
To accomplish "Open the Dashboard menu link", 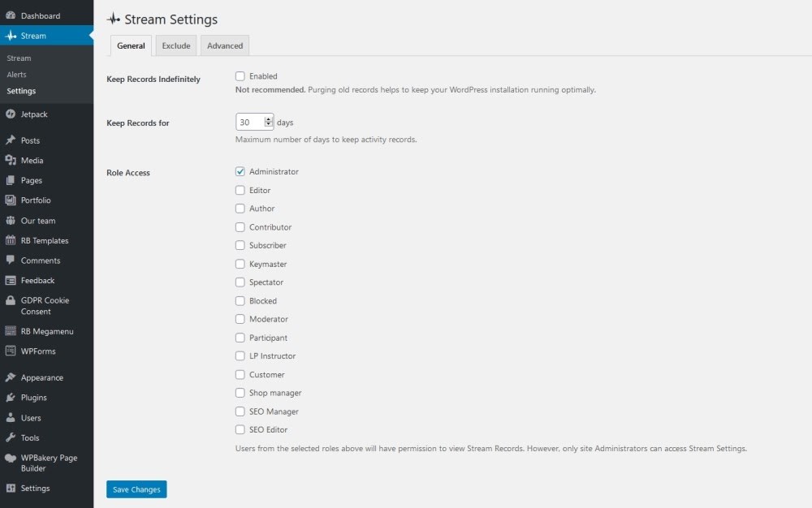I will pos(41,15).
